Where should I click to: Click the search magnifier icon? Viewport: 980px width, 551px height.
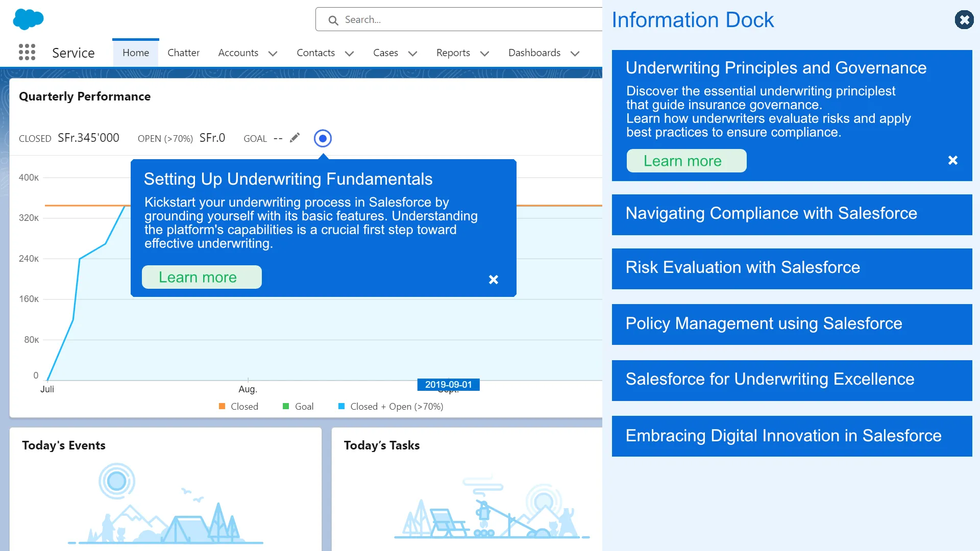(333, 20)
